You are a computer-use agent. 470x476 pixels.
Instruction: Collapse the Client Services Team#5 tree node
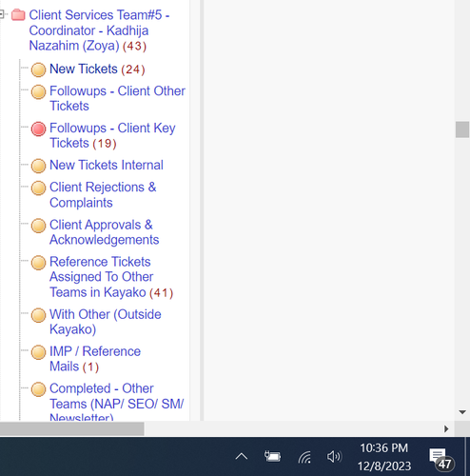[x=2, y=14]
